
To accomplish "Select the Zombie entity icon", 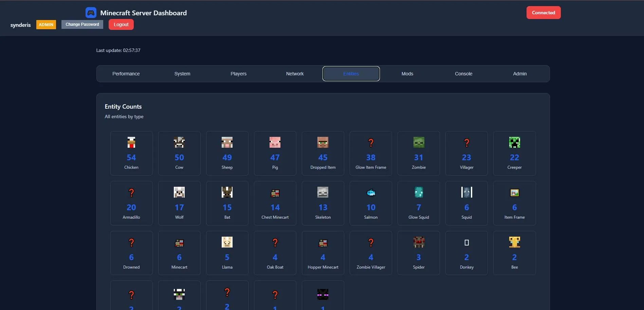I will [x=419, y=142].
